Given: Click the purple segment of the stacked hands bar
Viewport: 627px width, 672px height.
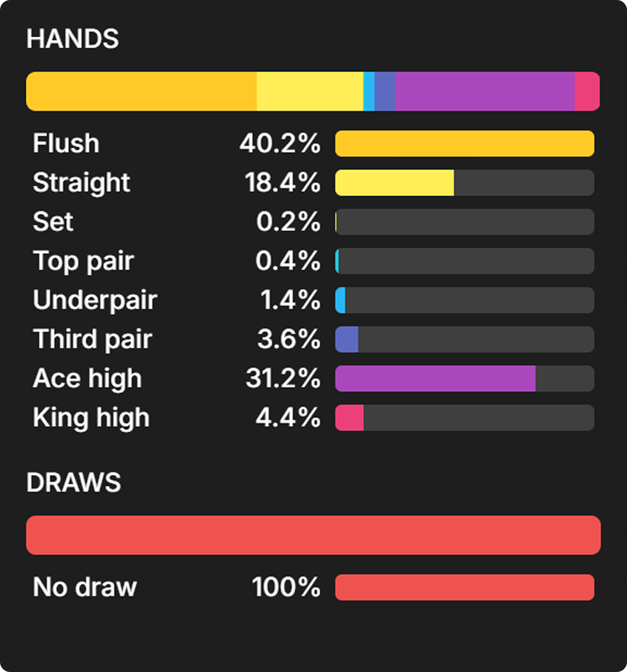Looking at the screenshot, I should pyautogui.click(x=485, y=91).
